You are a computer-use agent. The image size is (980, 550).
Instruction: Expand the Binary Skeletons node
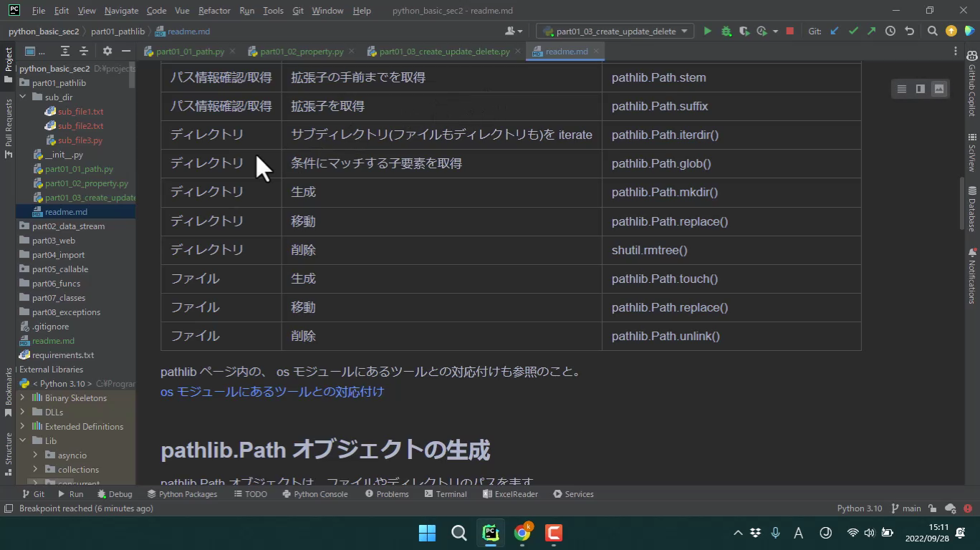coord(23,397)
